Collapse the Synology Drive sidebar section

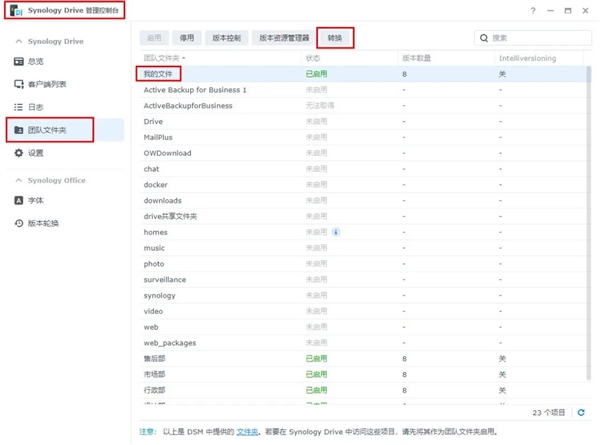(18, 41)
